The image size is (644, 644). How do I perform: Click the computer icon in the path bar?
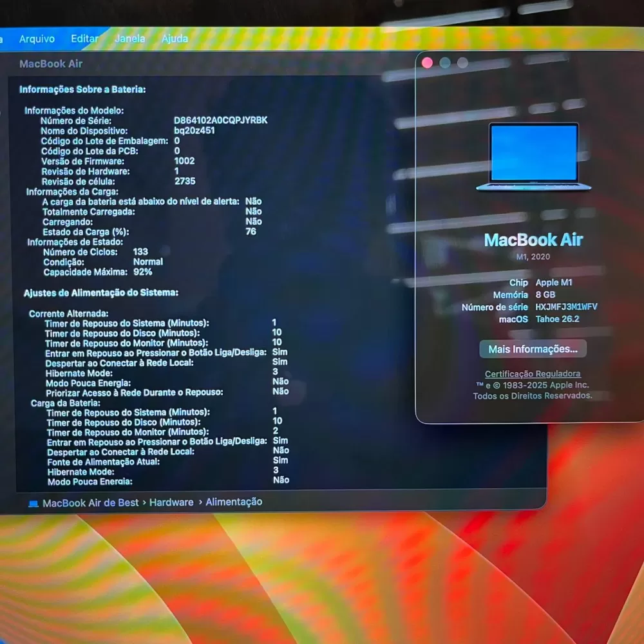pyautogui.click(x=33, y=504)
